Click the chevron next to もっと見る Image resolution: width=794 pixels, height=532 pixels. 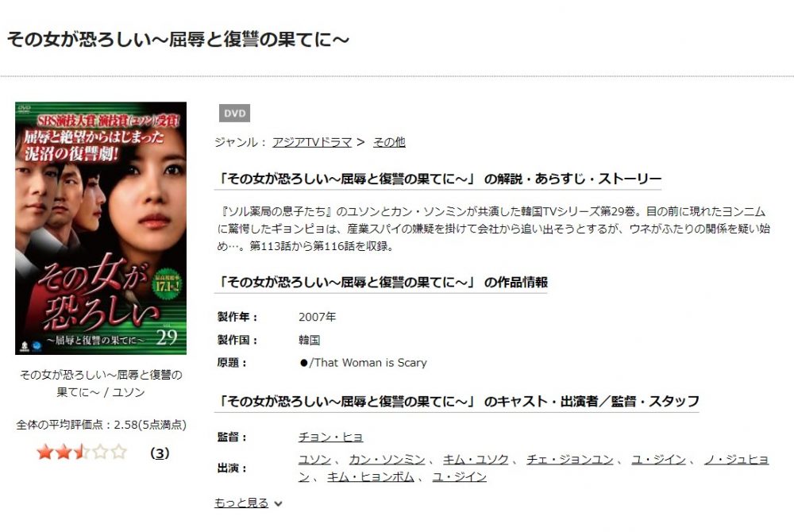(278, 503)
